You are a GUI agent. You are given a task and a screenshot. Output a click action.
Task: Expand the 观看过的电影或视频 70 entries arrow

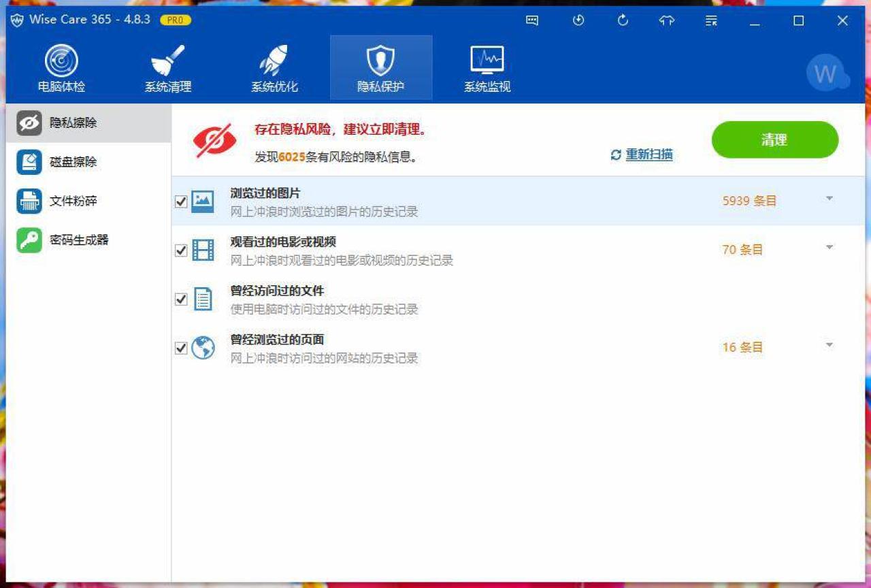[x=829, y=248]
